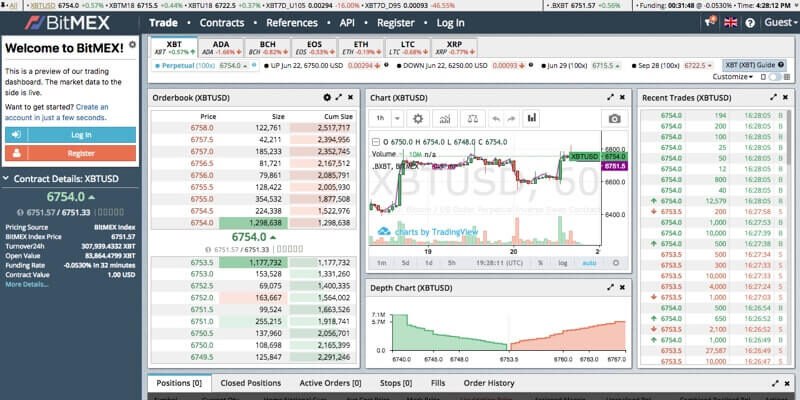Open the XBT (XBT) Guide button
The image size is (800, 400).
click(754, 65)
